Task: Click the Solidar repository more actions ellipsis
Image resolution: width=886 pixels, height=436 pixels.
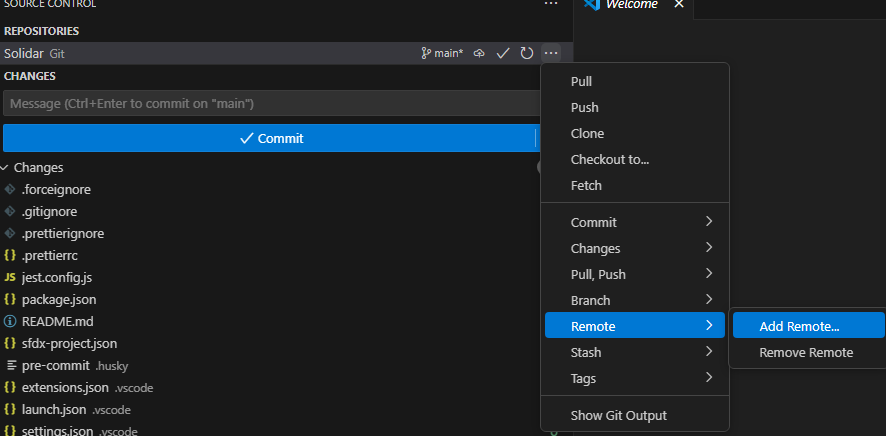Action: pyautogui.click(x=550, y=54)
